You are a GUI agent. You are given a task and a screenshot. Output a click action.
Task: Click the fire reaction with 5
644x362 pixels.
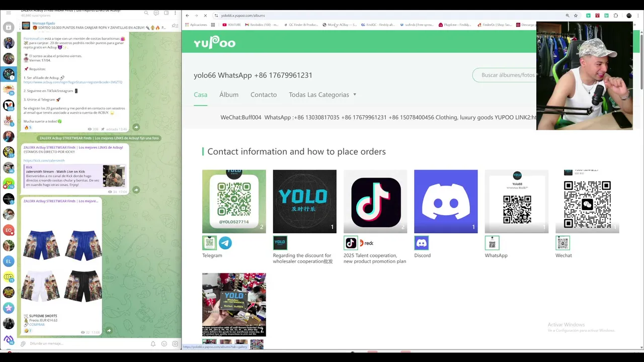point(28,128)
